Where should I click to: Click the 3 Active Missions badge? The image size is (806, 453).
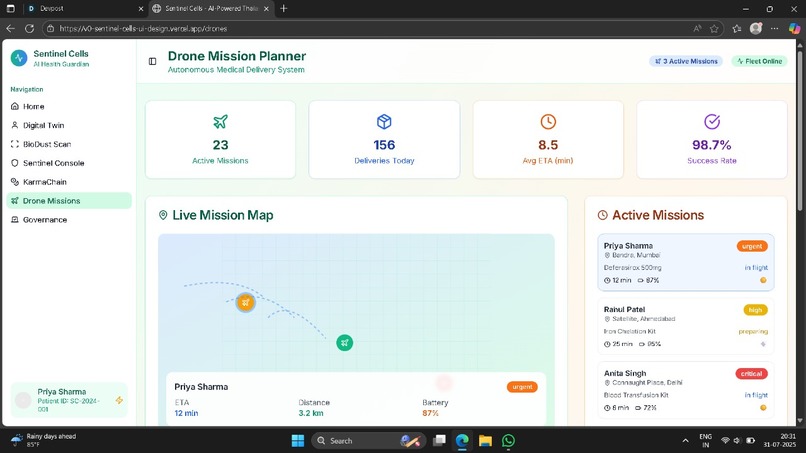click(x=686, y=61)
